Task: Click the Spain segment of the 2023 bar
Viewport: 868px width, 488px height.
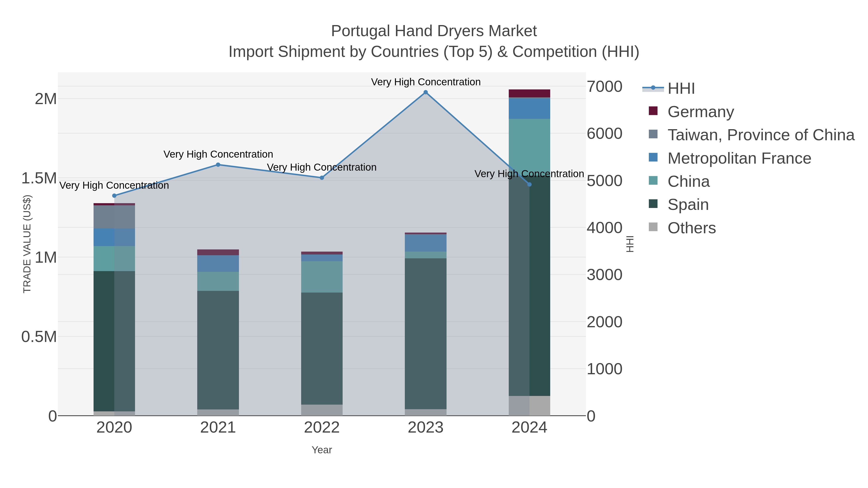Action: [426, 334]
